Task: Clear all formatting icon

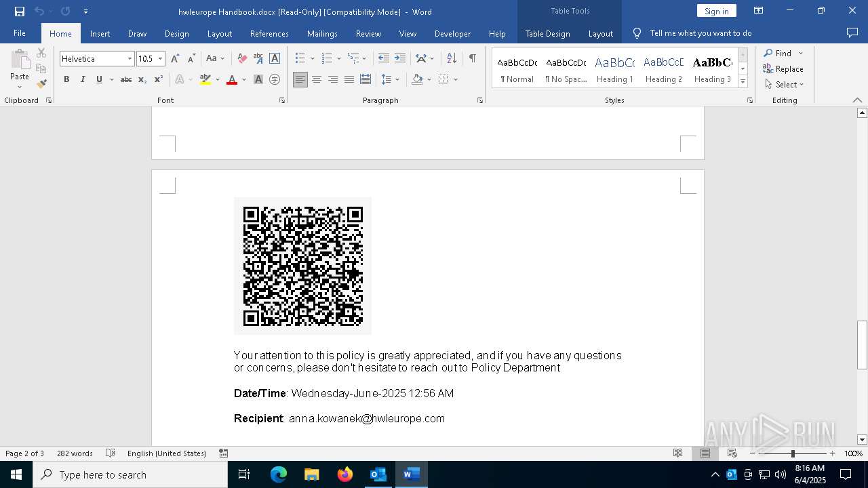Action: pos(242,59)
